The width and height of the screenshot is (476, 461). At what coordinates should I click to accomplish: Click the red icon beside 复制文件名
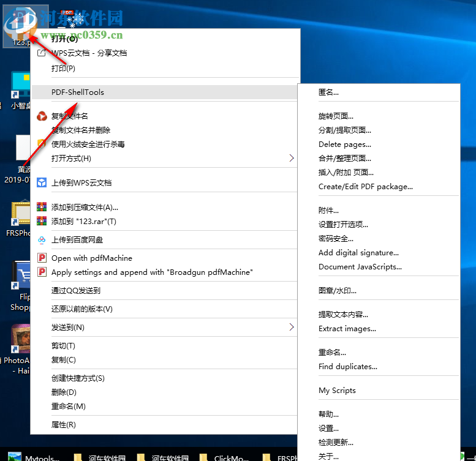[42, 116]
